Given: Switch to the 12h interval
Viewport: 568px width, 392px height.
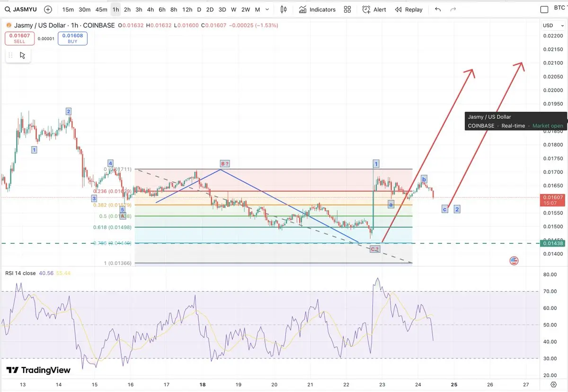Looking at the screenshot, I should (187, 9).
